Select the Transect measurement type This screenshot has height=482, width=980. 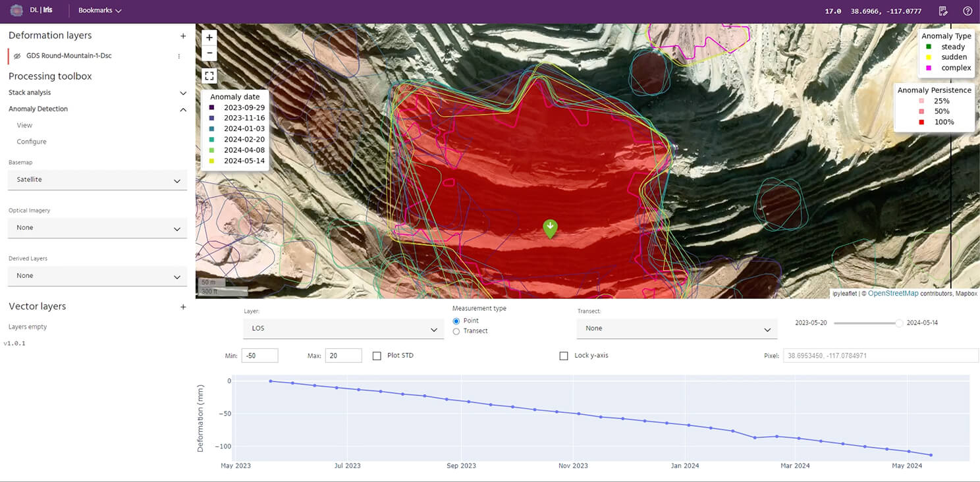pos(456,331)
